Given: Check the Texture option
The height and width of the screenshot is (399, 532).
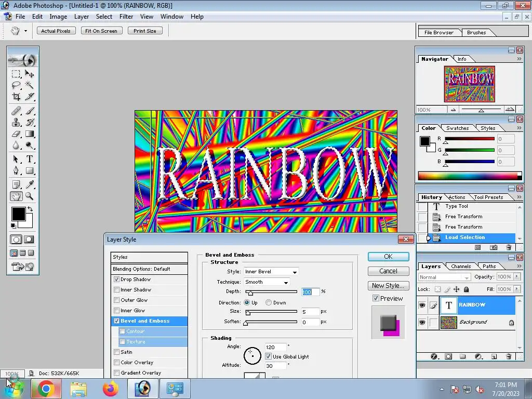Looking at the screenshot, I should [x=123, y=342].
